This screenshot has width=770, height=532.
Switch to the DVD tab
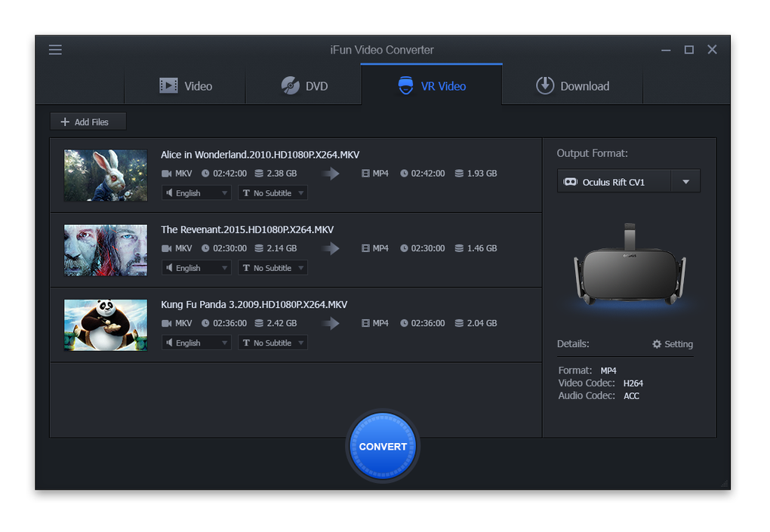point(304,86)
